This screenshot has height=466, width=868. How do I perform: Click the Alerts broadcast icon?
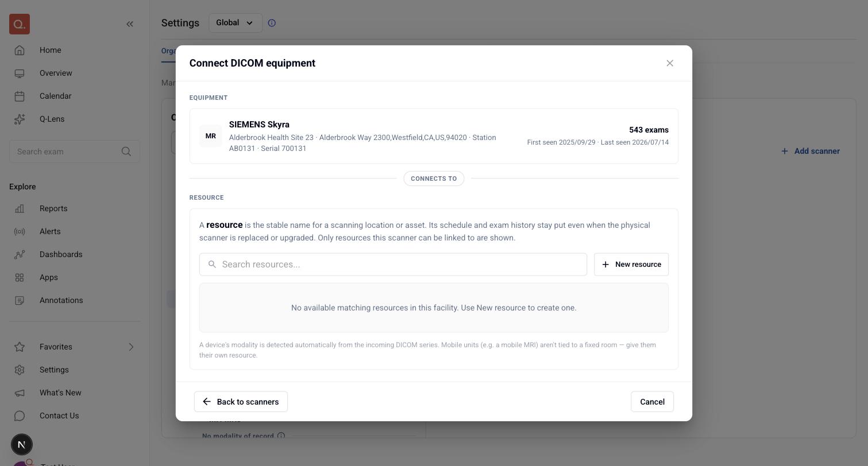tap(20, 231)
